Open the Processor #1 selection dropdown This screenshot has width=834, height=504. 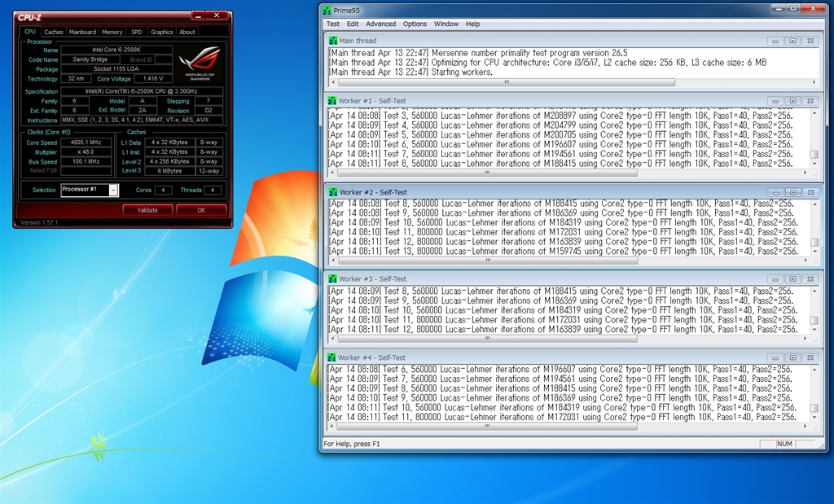(x=113, y=191)
